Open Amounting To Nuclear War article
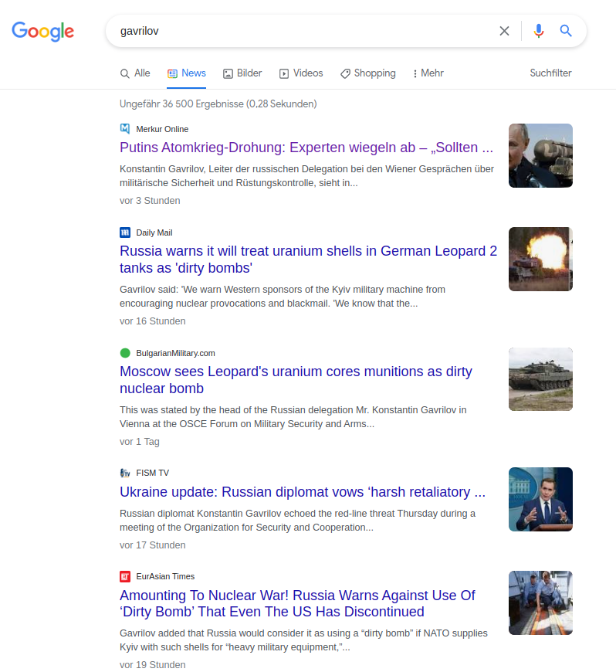616x672 pixels. (297, 603)
